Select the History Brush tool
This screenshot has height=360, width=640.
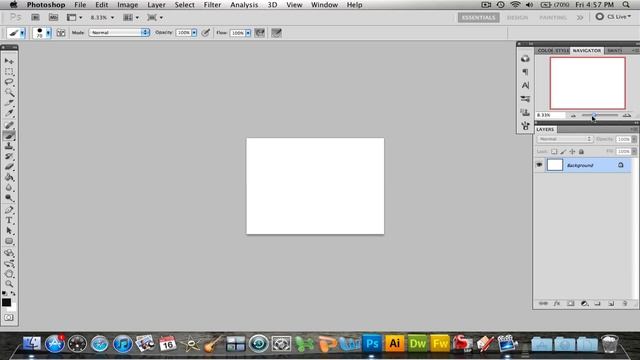pos(9,156)
